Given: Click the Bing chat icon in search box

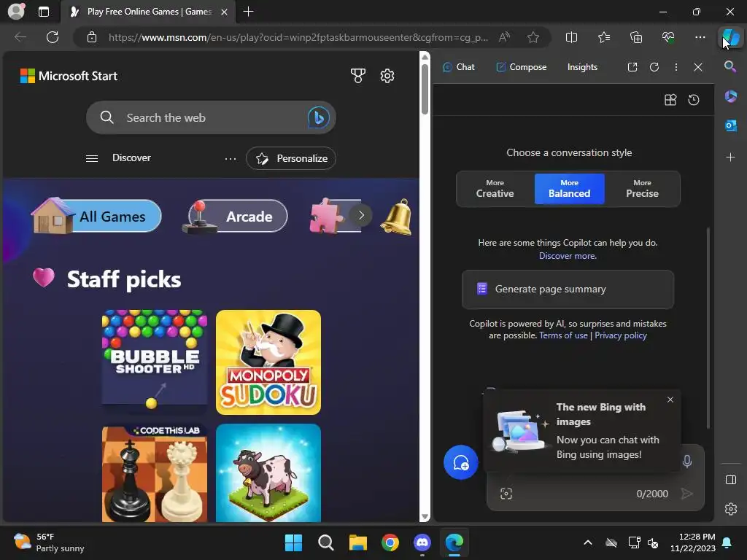Looking at the screenshot, I should [318, 117].
